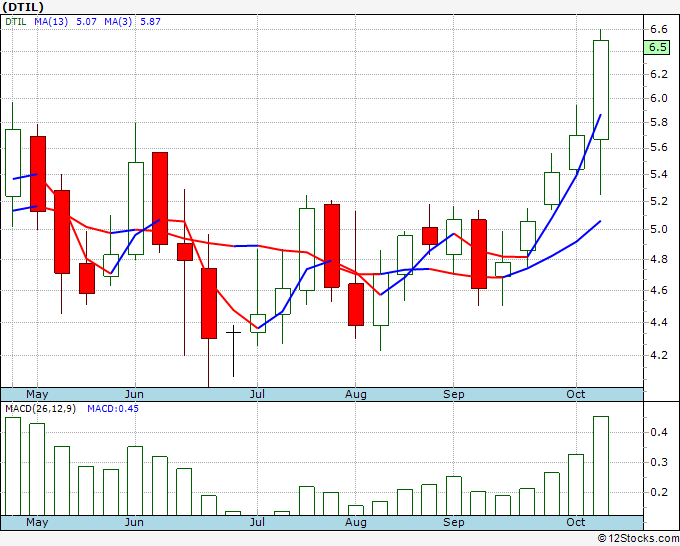Click the 0.2 MACD axis label

click(x=658, y=492)
